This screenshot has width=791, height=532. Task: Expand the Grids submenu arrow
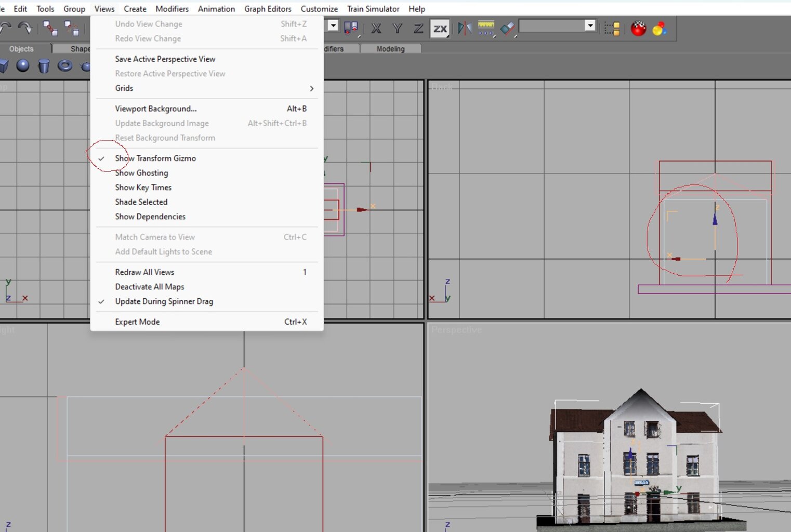[x=311, y=88]
